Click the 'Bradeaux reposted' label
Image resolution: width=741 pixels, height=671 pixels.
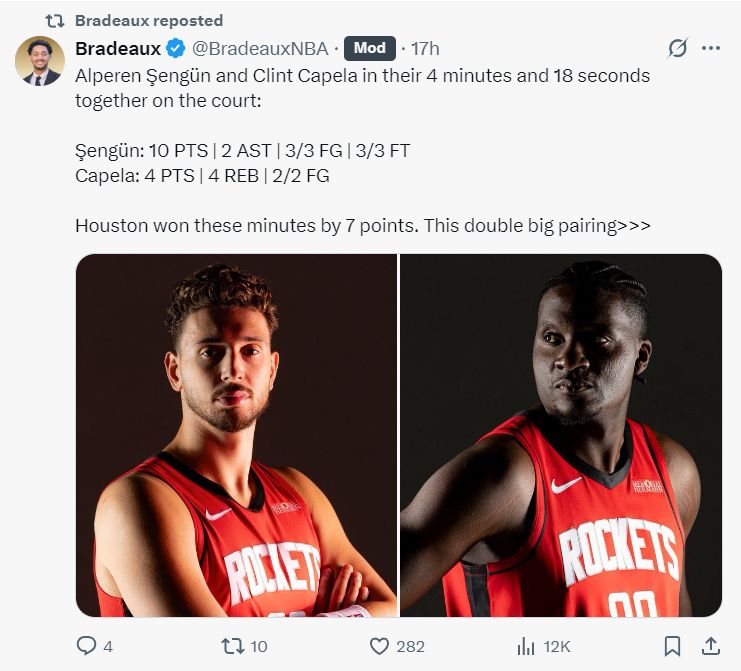click(149, 21)
